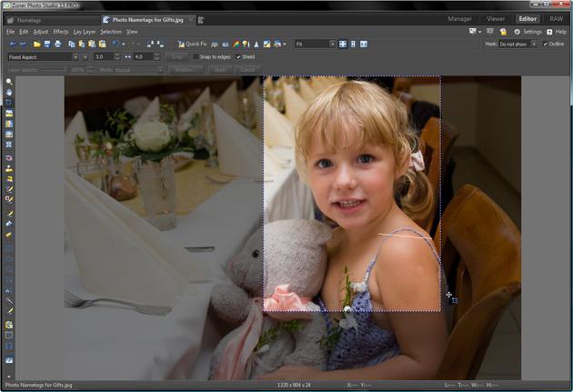The image size is (573, 392).
Task: Switch to the Manager tab
Action: pyautogui.click(x=459, y=19)
